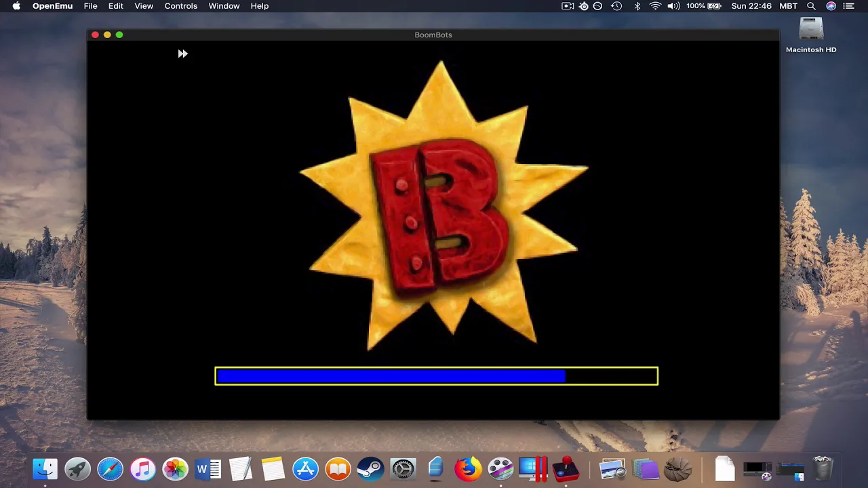Open Preview app in the Dock
Viewport: 868px width, 488px height.
coord(612,468)
